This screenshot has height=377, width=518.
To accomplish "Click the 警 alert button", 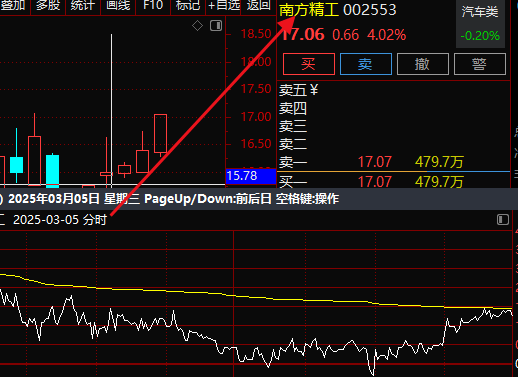I will pyautogui.click(x=480, y=64).
